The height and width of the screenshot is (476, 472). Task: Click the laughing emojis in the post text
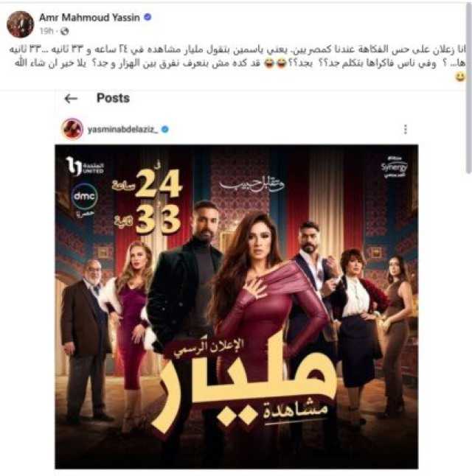point(275,64)
